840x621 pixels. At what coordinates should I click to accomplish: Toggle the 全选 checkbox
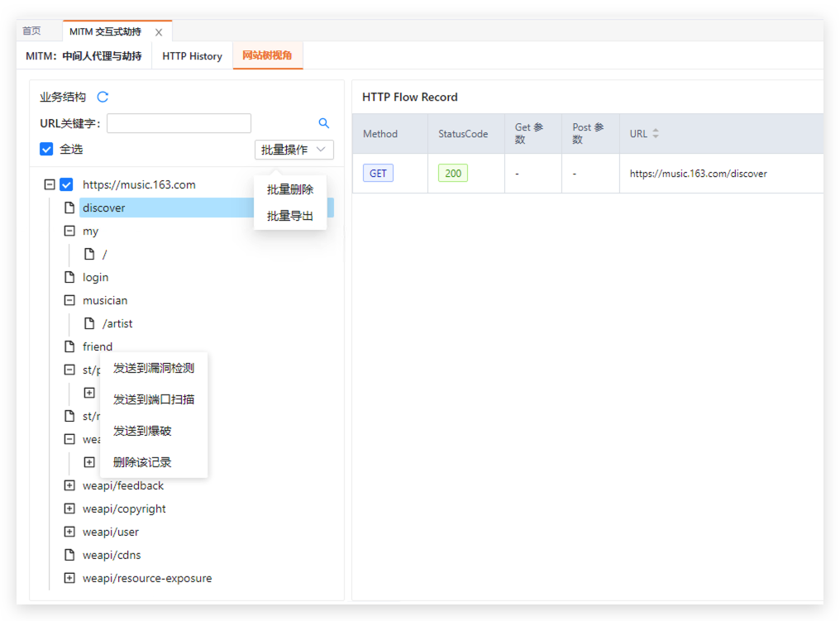tap(47, 150)
